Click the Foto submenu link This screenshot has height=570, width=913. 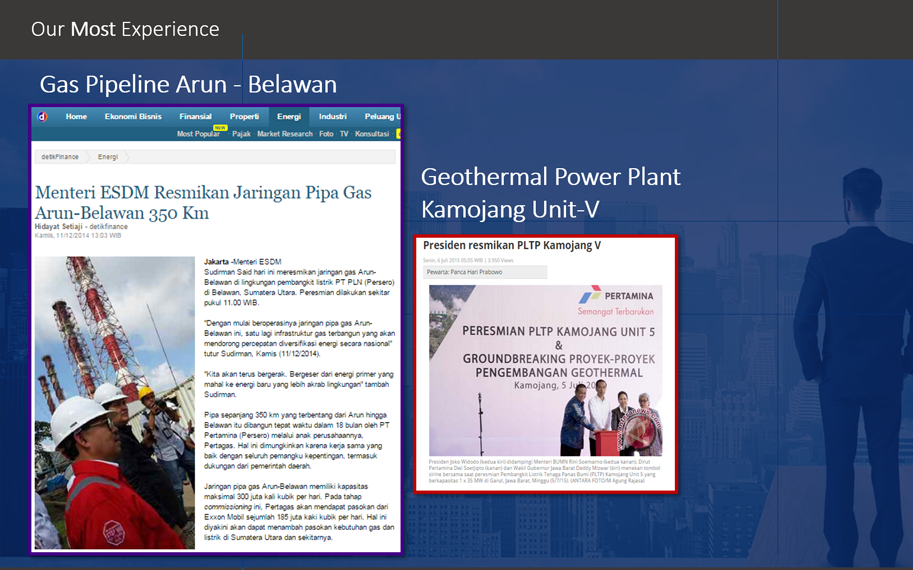tap(326, 134)
